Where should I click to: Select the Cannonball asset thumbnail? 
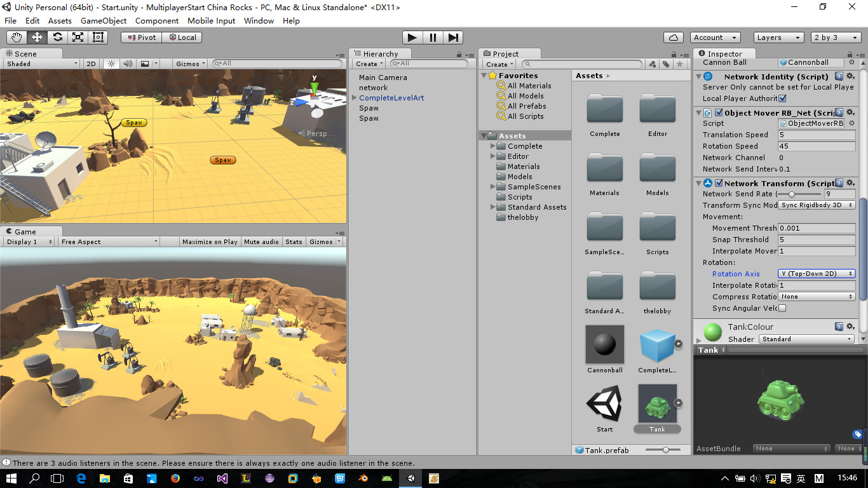605,345
